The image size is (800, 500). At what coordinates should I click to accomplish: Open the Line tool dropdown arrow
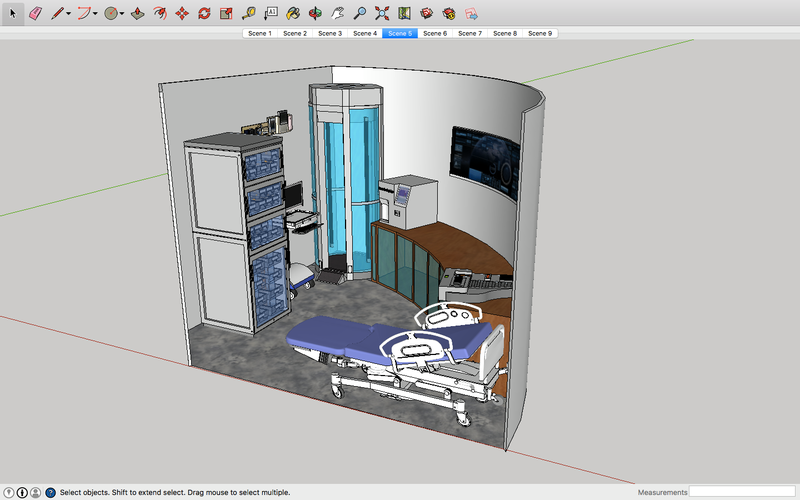68,14
